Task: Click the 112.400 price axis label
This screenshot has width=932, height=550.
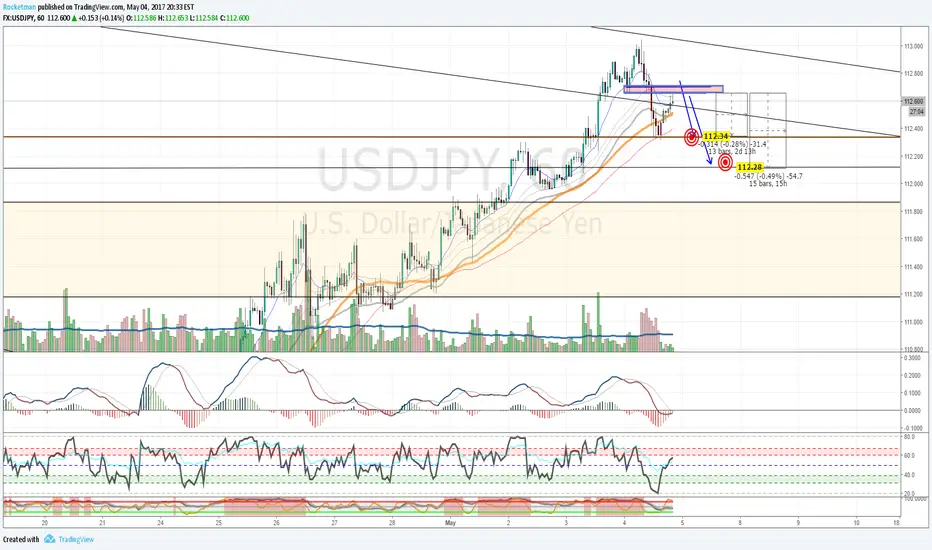Action: (914, 128)
